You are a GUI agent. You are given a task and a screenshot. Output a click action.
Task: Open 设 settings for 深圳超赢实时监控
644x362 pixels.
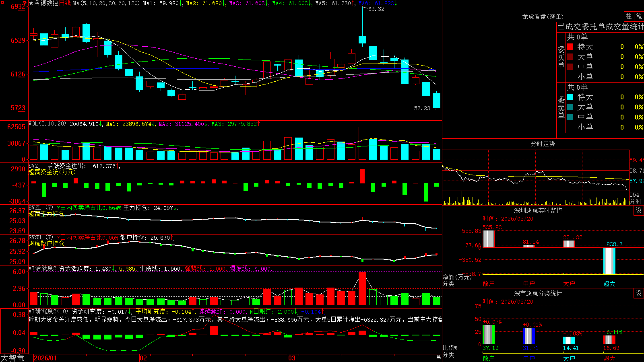tap(639, 210)
